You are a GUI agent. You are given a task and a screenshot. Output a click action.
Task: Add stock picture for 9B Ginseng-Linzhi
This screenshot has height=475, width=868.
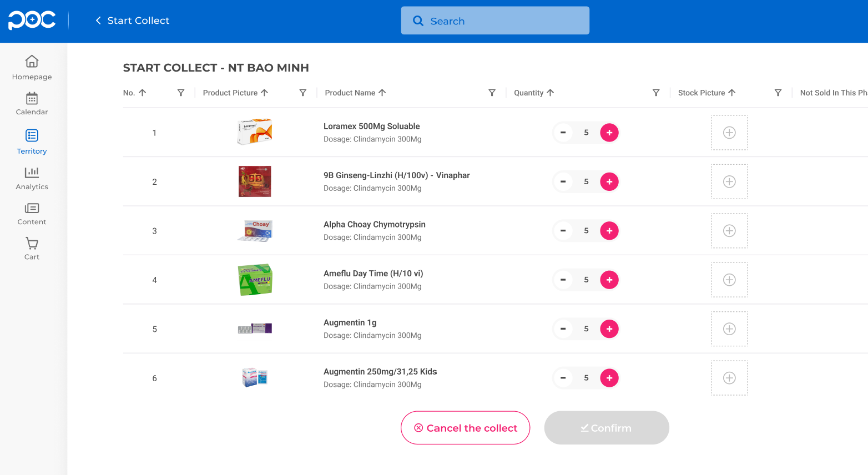(729, 181)
